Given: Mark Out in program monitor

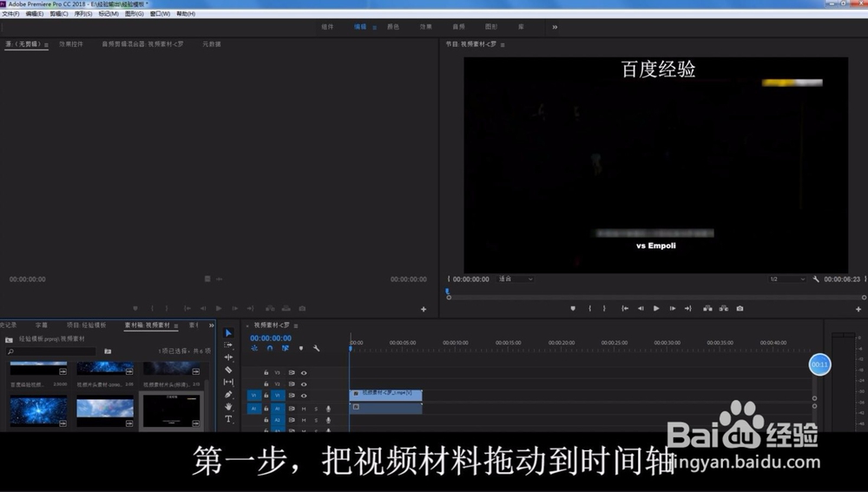Looking at the screenshot, I should point(604,309).
